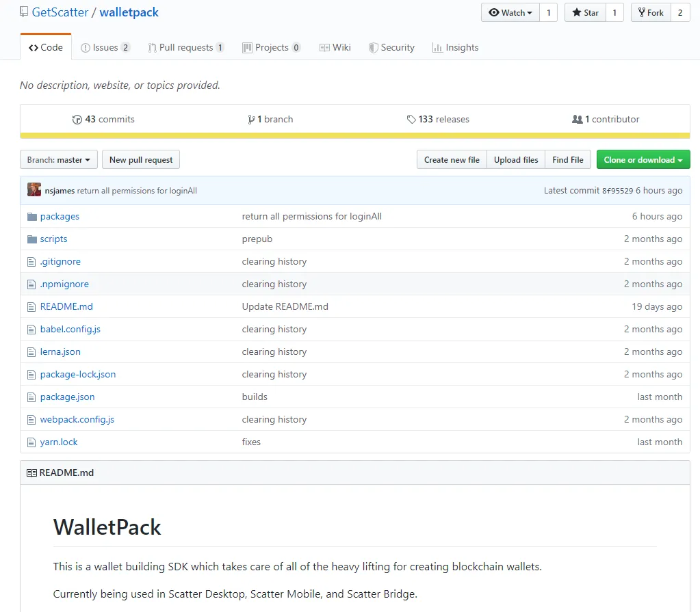Open the webpack.config.js file

point(77,419)
